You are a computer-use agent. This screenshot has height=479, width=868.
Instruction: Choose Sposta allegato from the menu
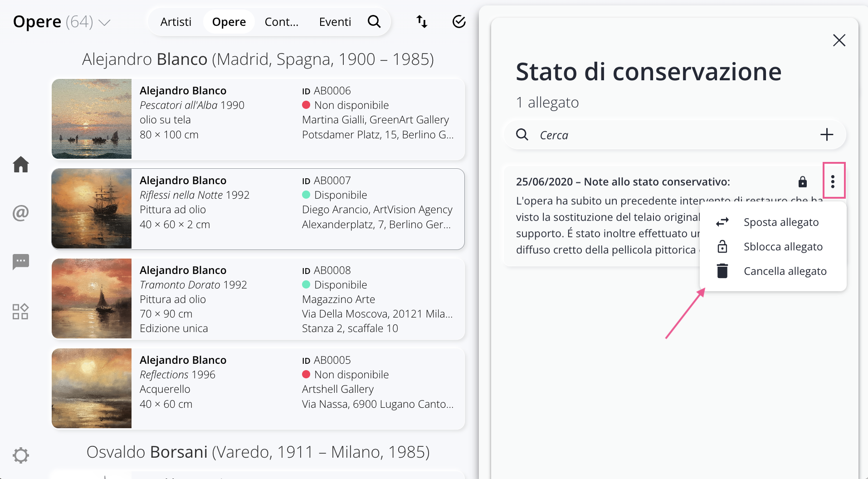pos(781,222)
